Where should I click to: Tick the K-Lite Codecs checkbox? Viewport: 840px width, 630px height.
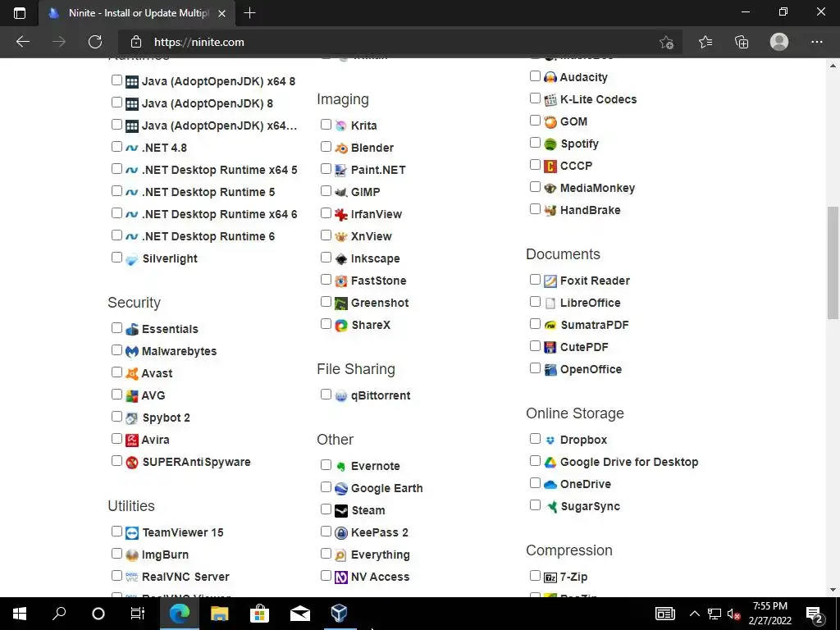[x=535, y=98]
